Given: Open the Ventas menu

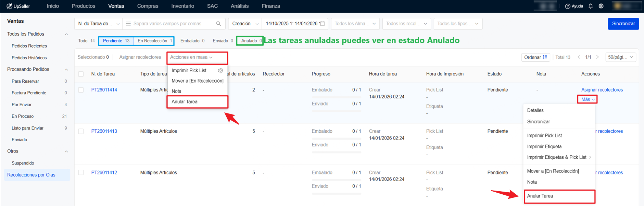Looking at the screenshot, I should tap(116, 6).
